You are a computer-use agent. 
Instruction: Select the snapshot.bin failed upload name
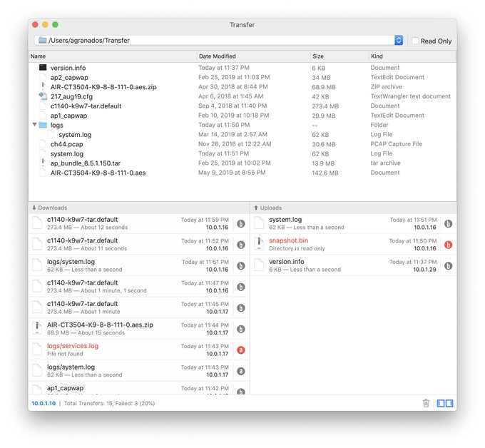coord(288,240)
